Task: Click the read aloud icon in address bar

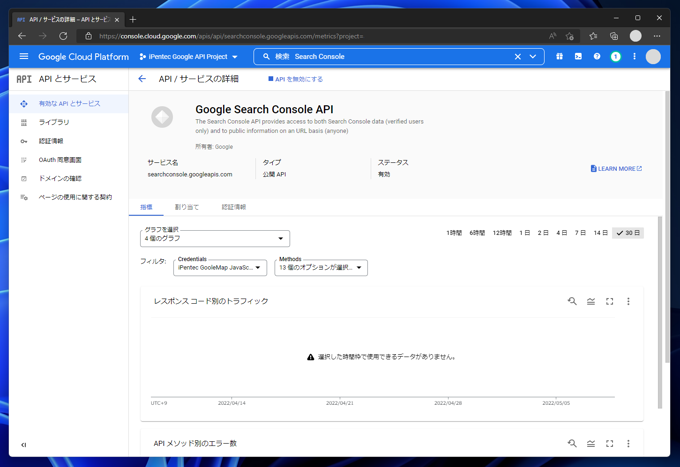Action: (552, 36)
